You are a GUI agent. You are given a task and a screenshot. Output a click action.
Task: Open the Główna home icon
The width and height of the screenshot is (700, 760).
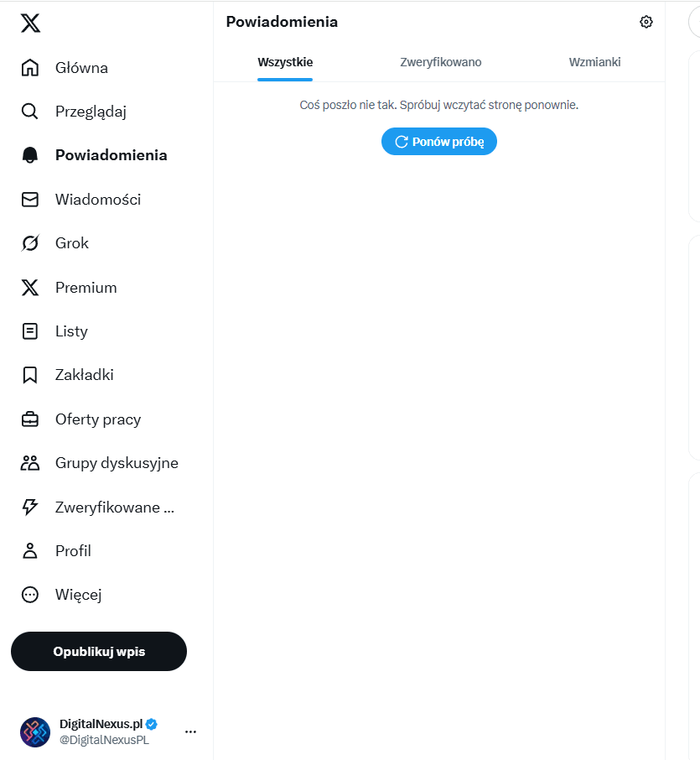pos(30,68)
